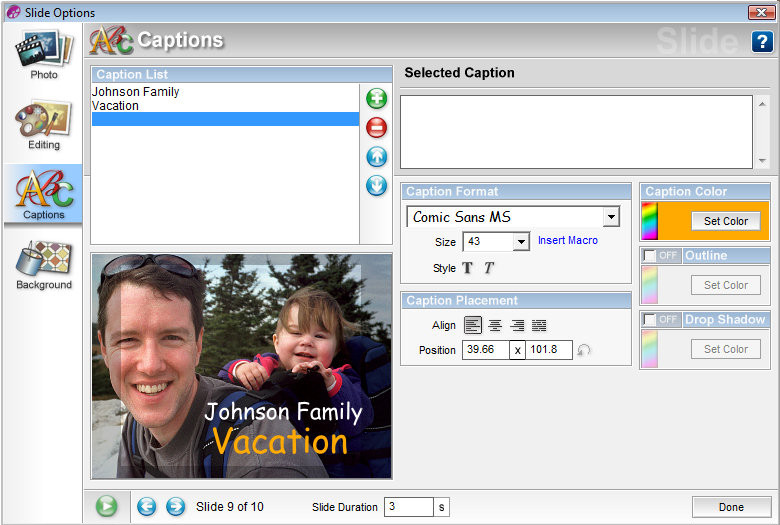The height and width of the screenshot is (525, 780).
Task: Open the font Size dropdown
Action: (x=521, y=242)
